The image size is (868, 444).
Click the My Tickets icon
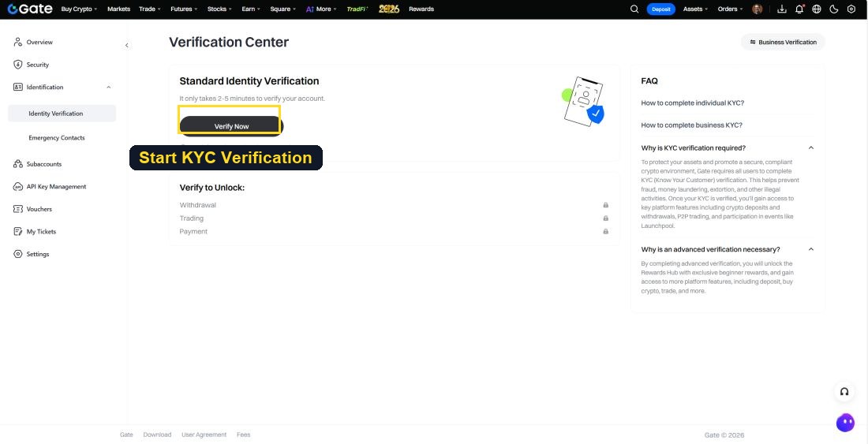(x=17, y=232)
